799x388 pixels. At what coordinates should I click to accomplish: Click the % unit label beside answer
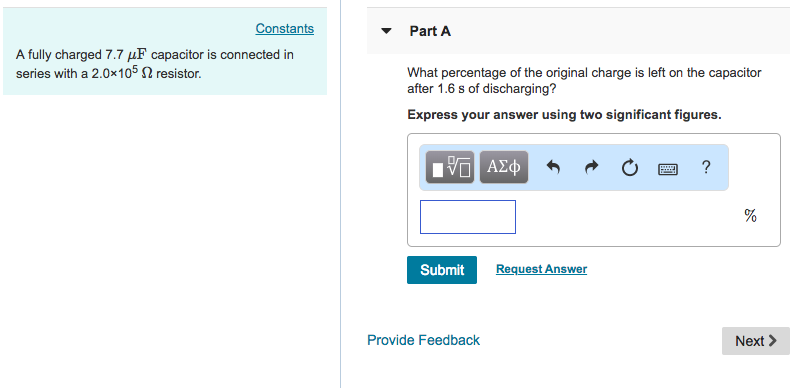[750, 216]
